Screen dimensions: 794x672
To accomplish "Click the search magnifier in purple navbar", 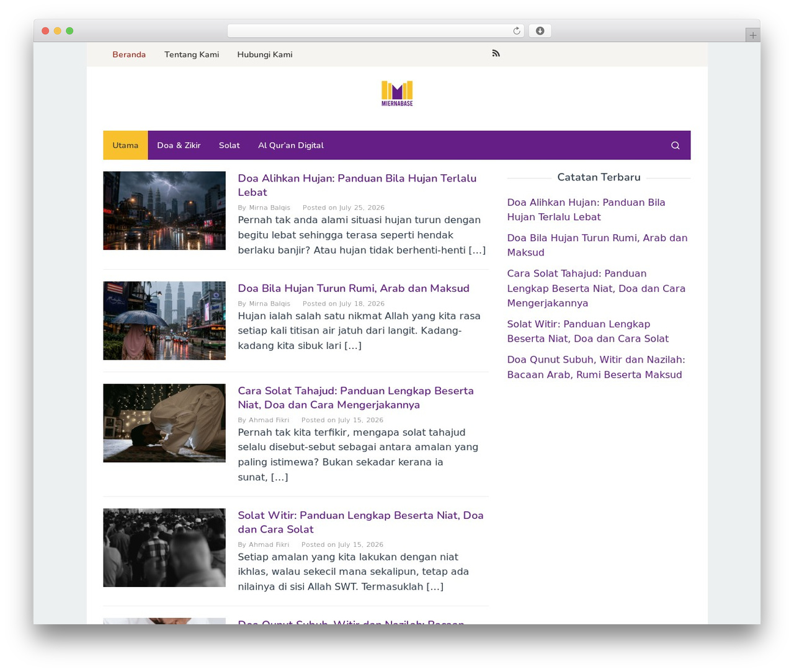I will [x=675, y=146].
